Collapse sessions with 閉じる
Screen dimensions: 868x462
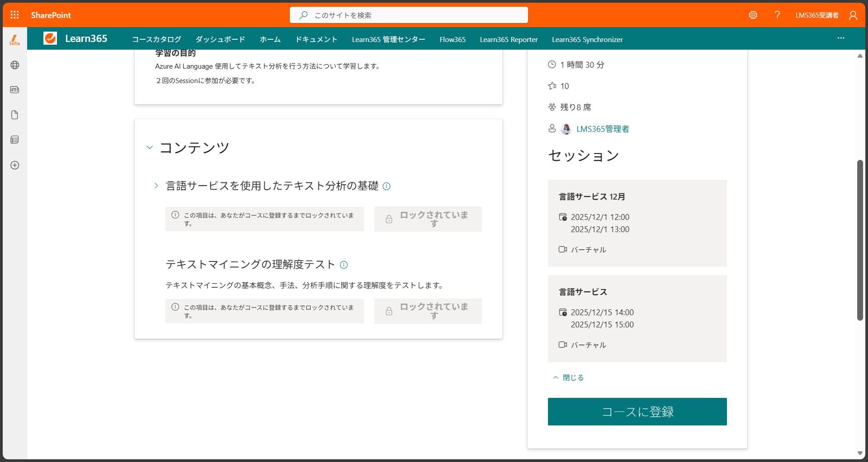(x=568, y=378)
